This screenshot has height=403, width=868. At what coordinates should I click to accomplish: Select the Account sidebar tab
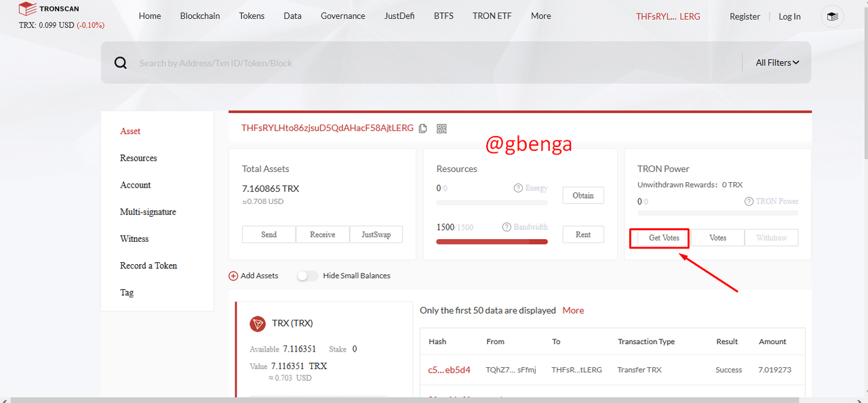pyautogui.click(x=136, y=185)
